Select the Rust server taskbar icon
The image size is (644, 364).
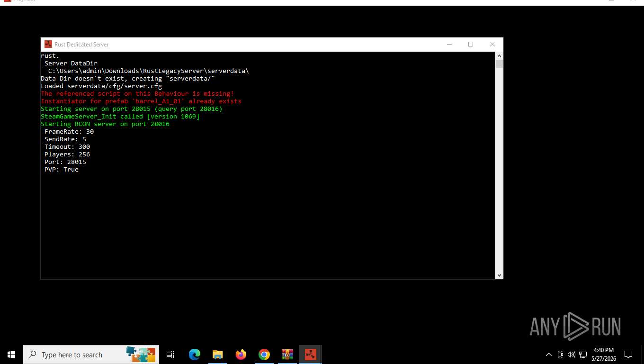coord(311,355)
